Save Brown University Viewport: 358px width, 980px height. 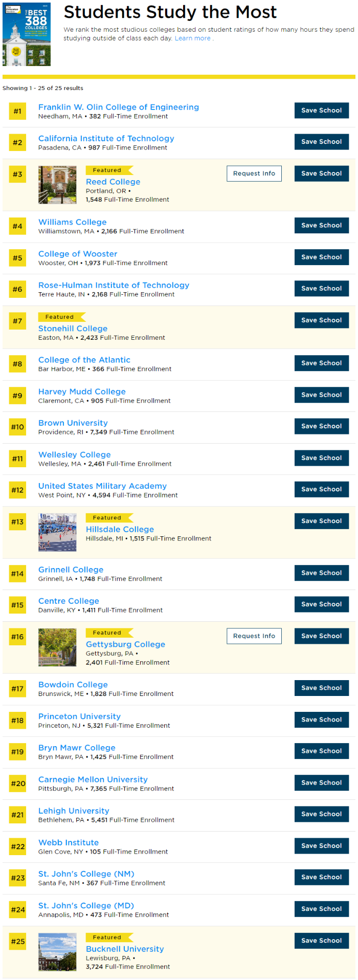pyautogui.click(x=322, y=426)
